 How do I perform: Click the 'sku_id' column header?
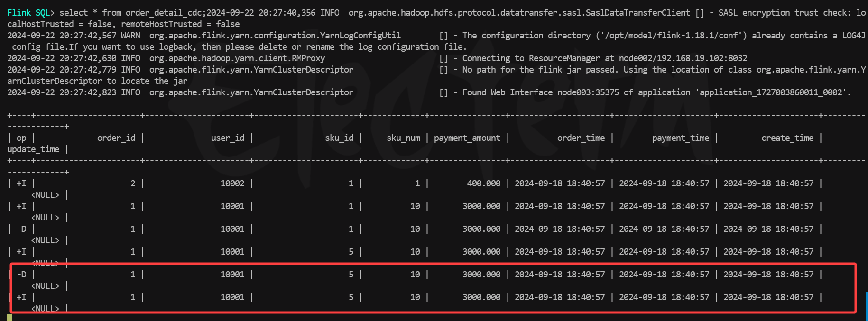tap(339, 138)
